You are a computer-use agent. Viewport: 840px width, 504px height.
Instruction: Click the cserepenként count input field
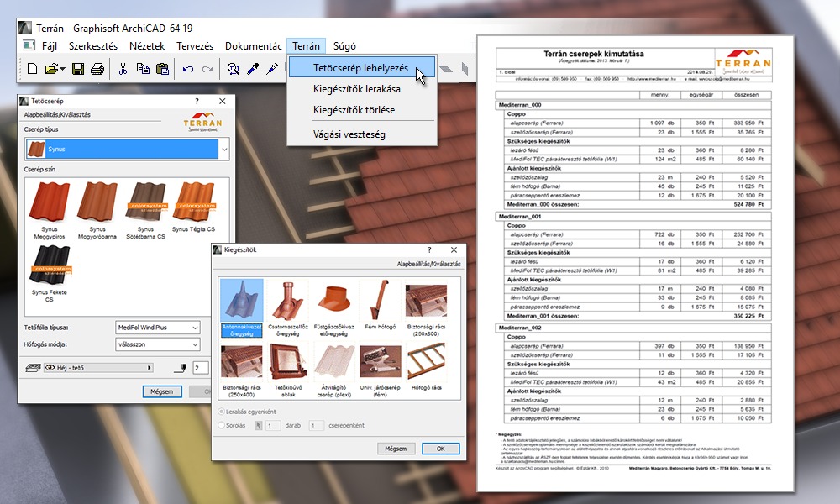click(316, 425)
